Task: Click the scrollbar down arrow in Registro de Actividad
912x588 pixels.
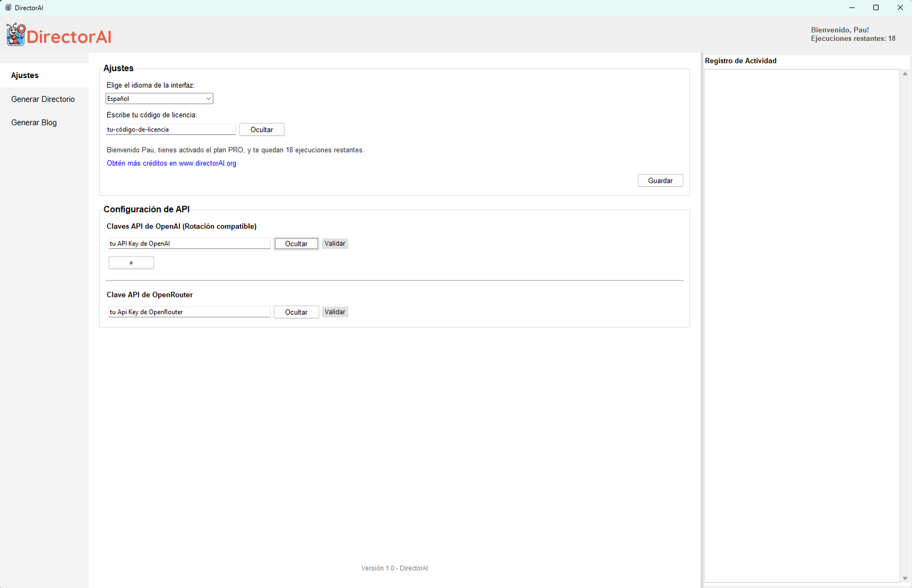Action: coord(905,578)
